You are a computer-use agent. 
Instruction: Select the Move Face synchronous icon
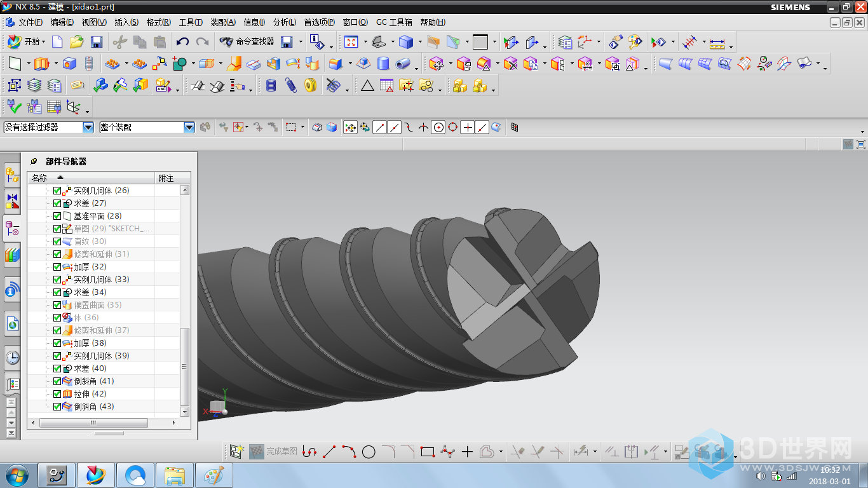coord(436,64)
